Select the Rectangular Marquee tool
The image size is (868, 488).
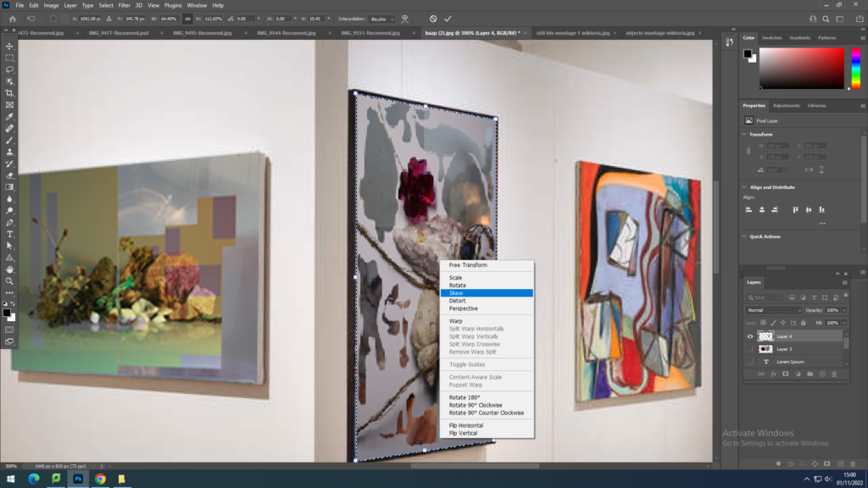pos(9,58)
